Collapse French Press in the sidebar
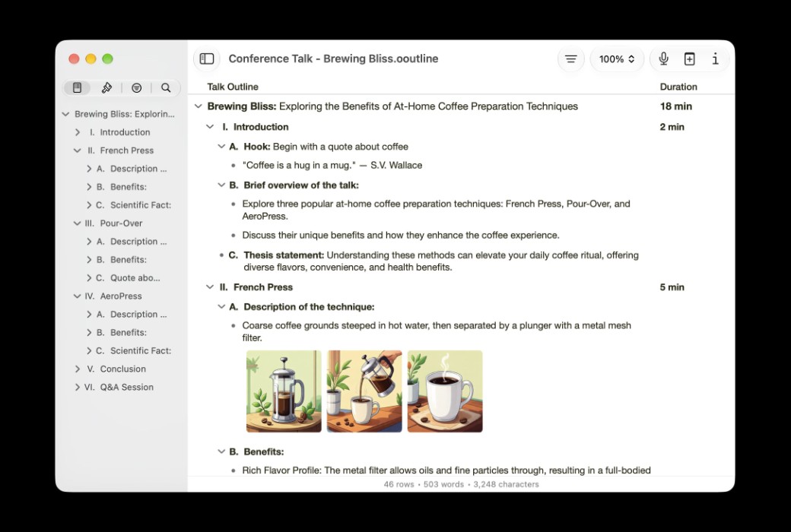791x532 pixels. (x=77, y=150)
